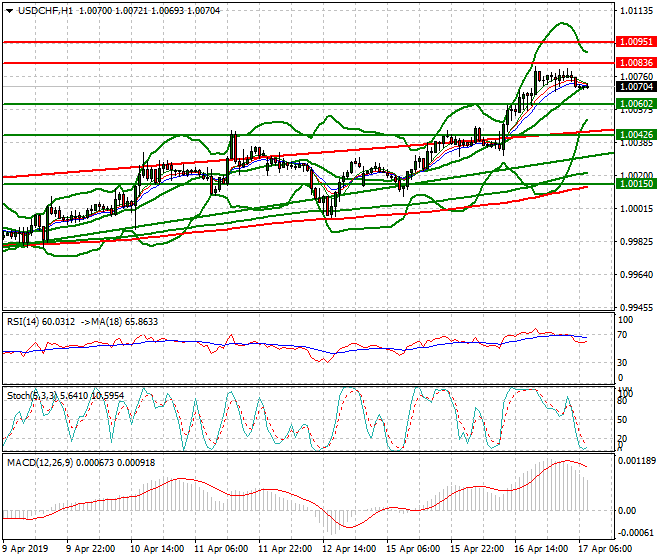Select the -0.00061 MACD scale value
This screenshot has height=560, width=660.
pos(636,533)
